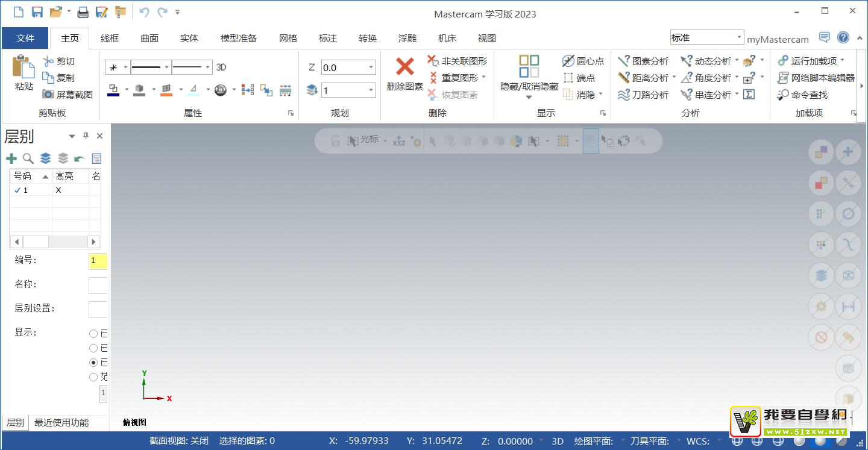Open the 标准 workspace dropdown

click(739, 37)
